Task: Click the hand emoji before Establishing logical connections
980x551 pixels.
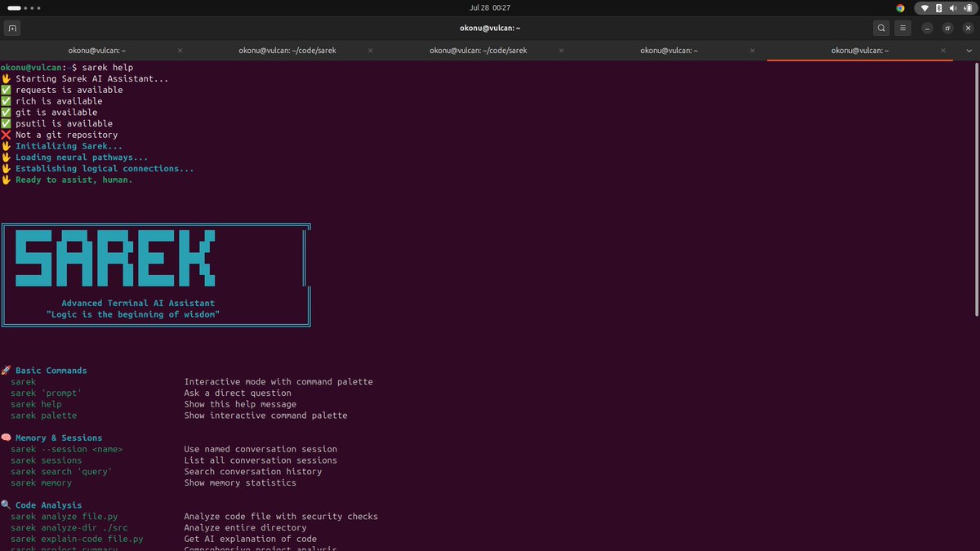Action: click(6, 169)
